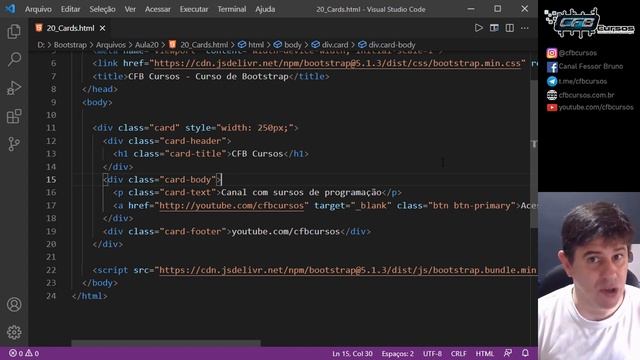Expand the body breadcrumb symbol

click(x=293, y=45)
